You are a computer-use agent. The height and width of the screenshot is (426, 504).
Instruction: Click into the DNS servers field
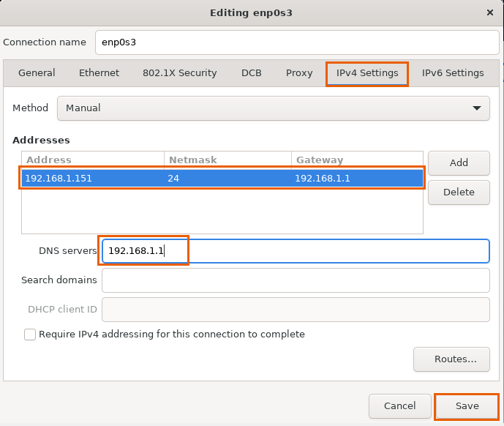click(x=295, y=251)
